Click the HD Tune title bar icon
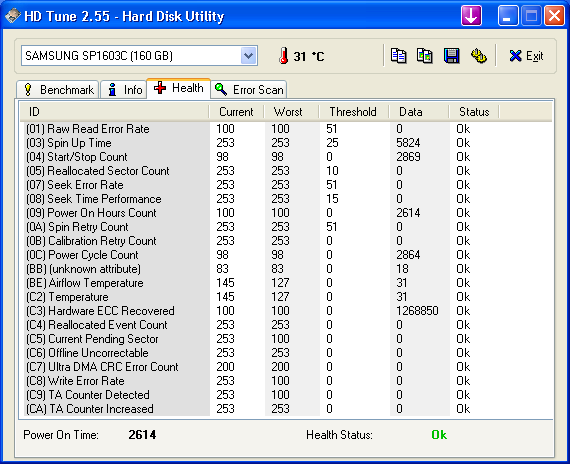 tap(13, 16)
